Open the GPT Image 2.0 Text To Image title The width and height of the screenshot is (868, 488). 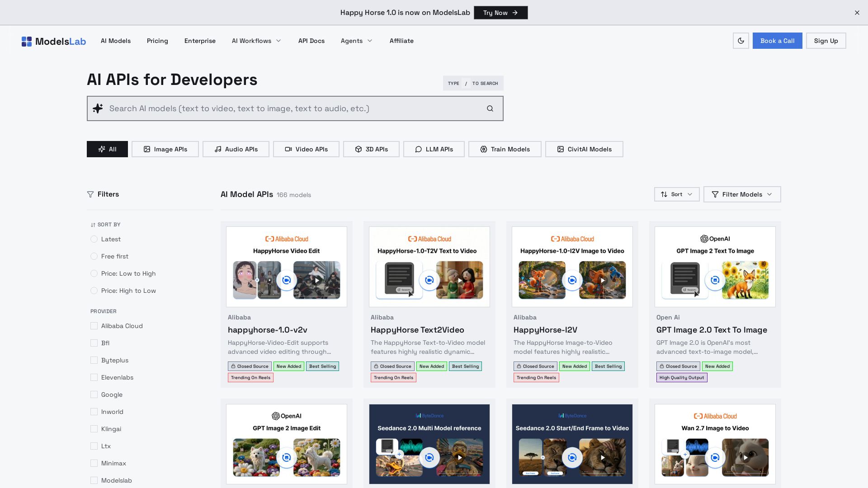tap(712, 330)
